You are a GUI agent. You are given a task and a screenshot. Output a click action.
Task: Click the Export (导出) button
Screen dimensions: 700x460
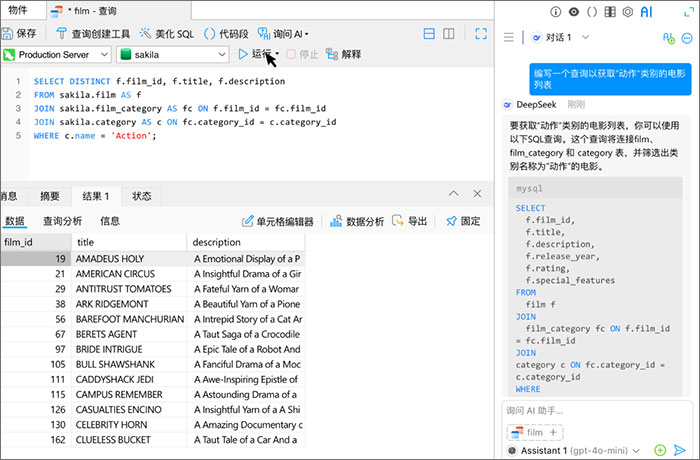tap(409, 221)
